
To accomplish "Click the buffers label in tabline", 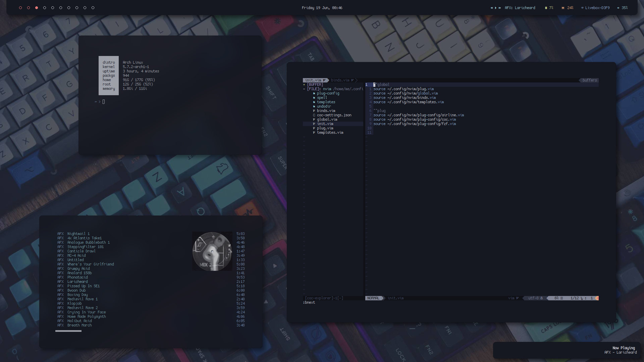I will (x=589, y=80).
